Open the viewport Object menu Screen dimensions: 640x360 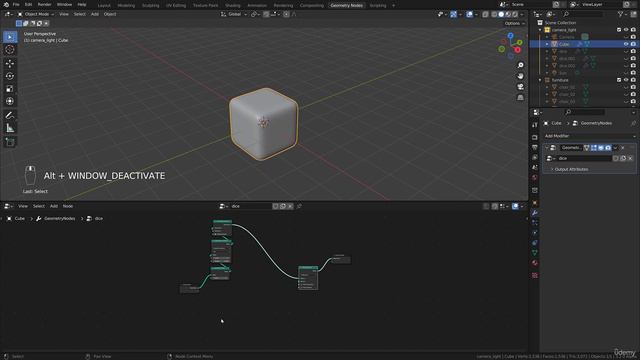(110, 14)
